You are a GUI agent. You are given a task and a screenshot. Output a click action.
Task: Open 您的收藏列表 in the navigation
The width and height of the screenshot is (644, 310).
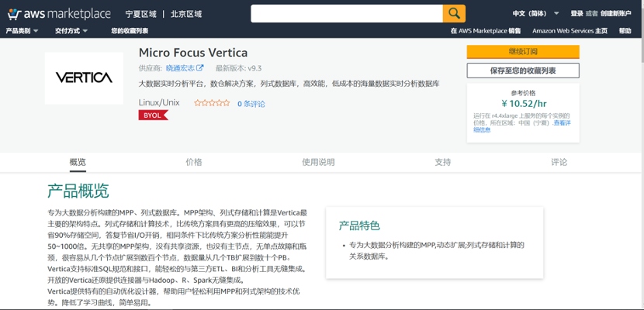coord(130,31)
